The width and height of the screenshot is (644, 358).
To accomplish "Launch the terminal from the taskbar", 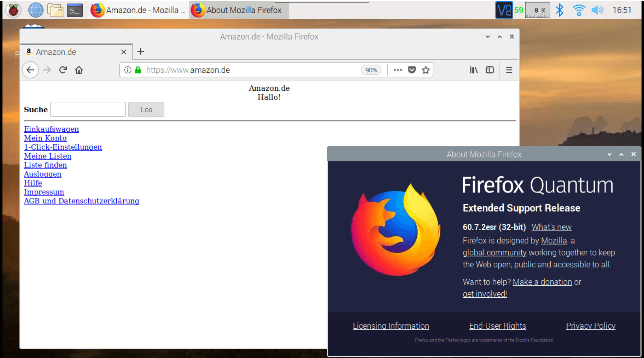I will coord(75,10).
